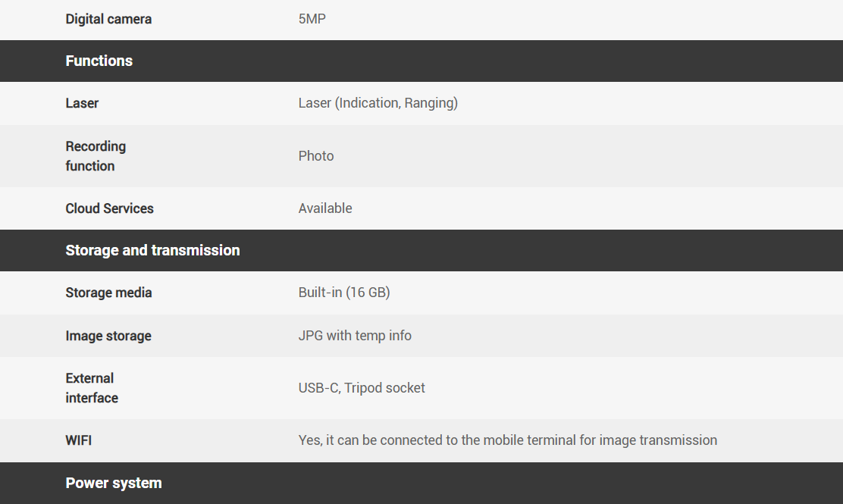Click the Functions section header
The image size is (843, 504).
tap(99, 61)
